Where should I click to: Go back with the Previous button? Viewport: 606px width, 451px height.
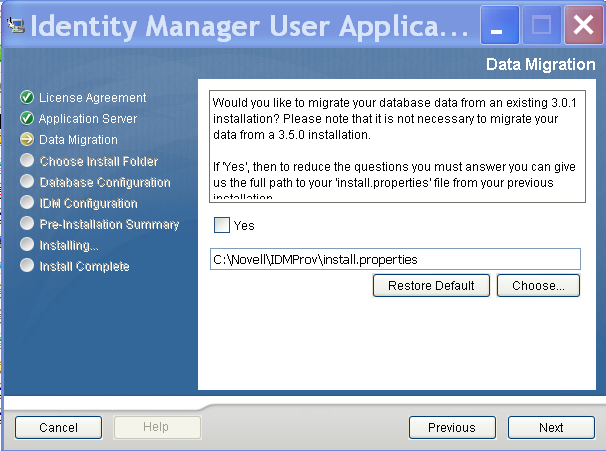[x=452, y=427]
